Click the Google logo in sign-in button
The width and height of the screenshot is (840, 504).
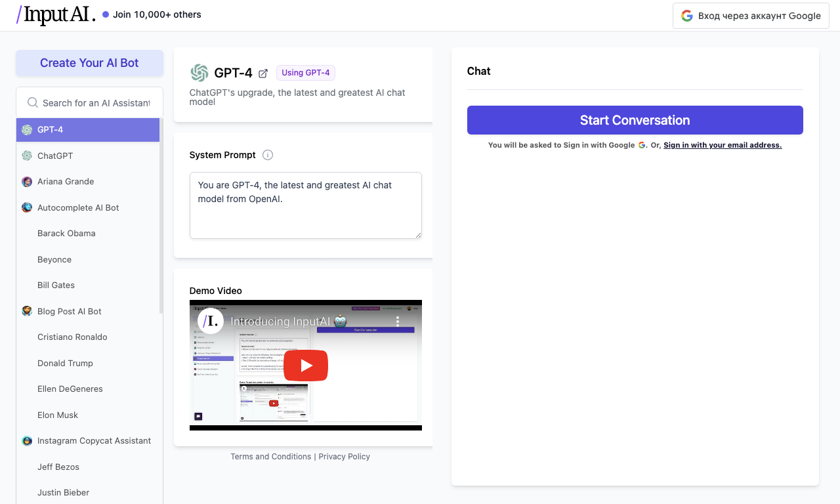[x=687, y=16]
